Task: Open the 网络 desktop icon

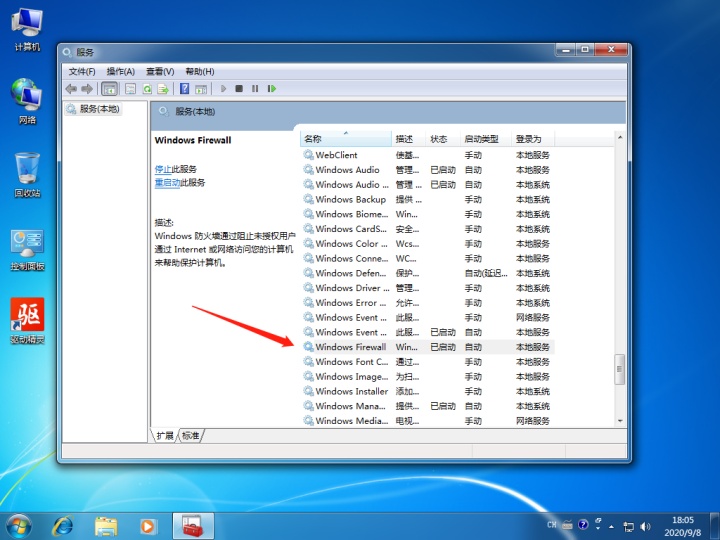Action: point(27,101)
